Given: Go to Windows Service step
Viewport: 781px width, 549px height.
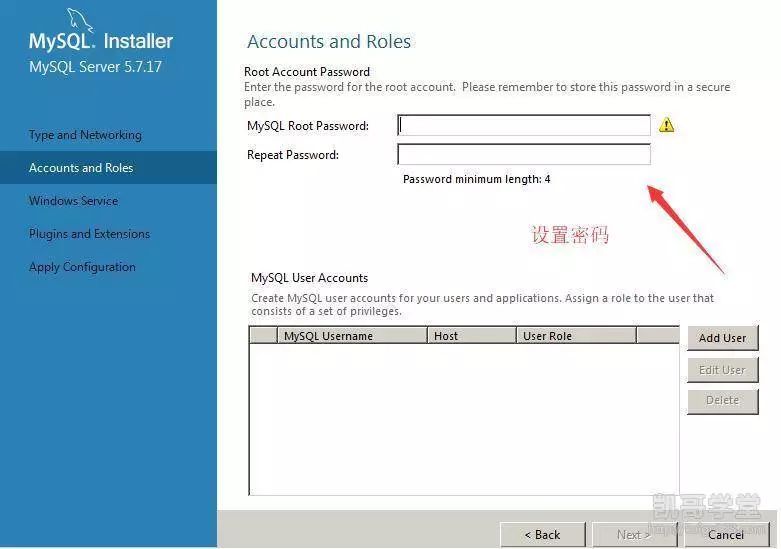Looking at the screenshot, I should pyautogui.click(x=74, y=201).
